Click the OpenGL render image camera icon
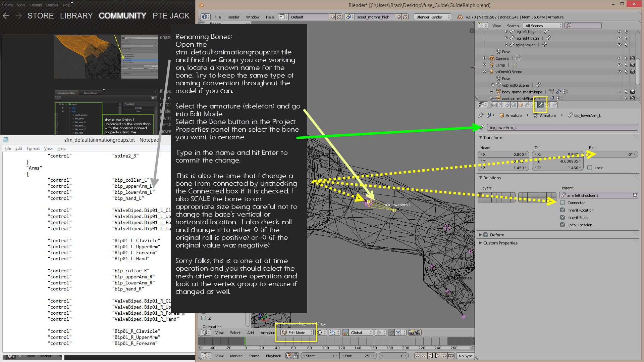Screen dimensions: 644x362 coord(411,332)
